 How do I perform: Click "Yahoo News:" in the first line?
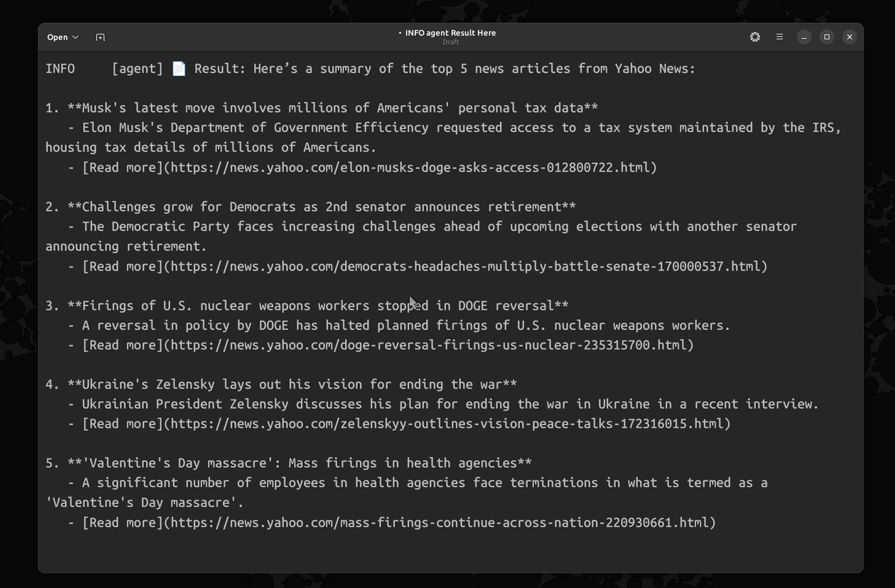pos(655,69)
